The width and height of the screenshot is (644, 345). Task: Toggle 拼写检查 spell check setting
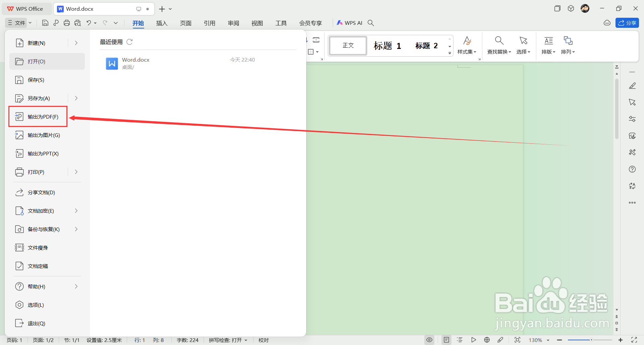228,340
